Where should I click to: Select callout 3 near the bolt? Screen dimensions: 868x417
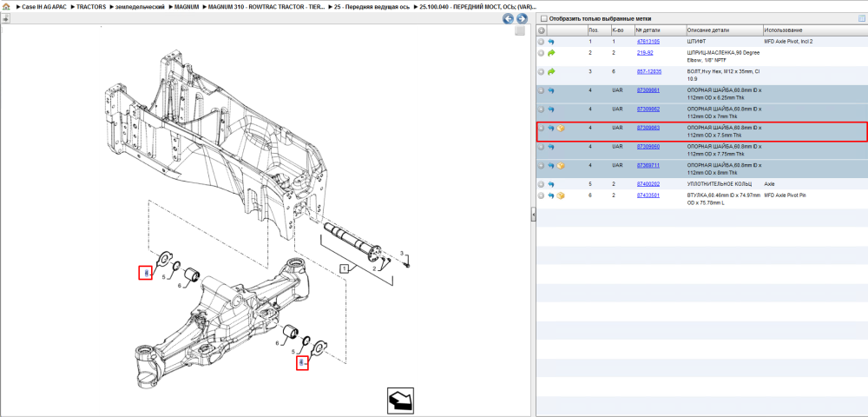pyautogui.click(x=403, y=253)
